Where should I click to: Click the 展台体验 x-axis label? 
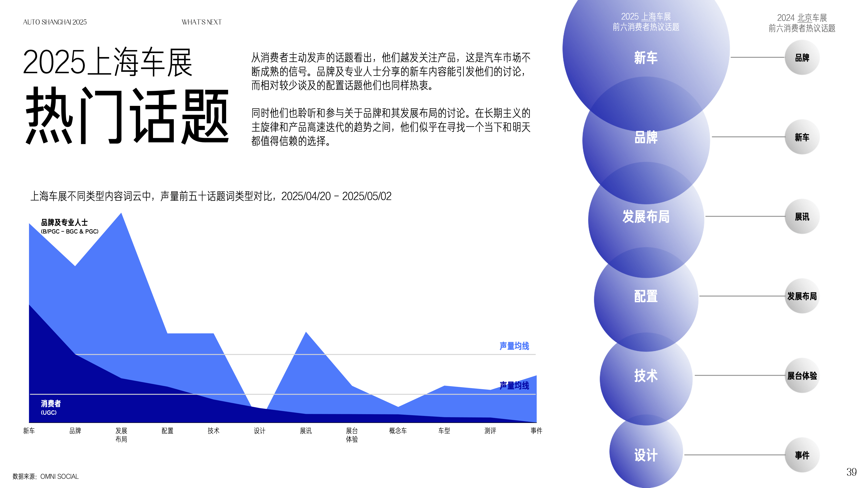(352, 435)
